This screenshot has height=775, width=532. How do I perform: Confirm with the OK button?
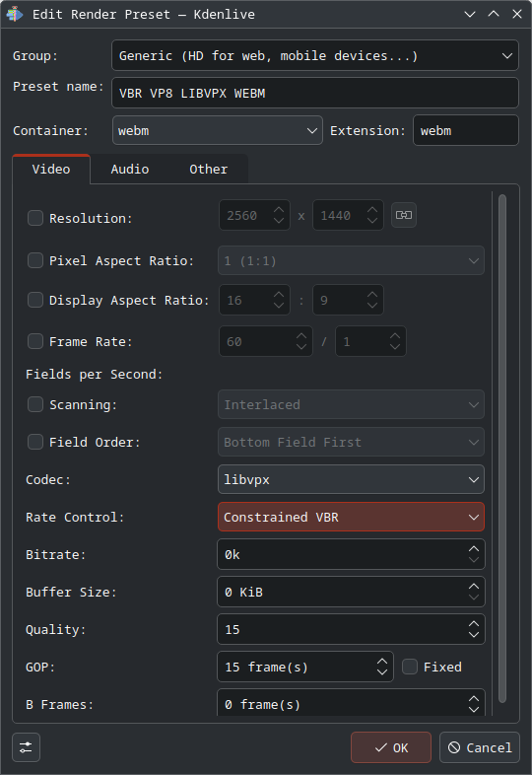(391, 747)
